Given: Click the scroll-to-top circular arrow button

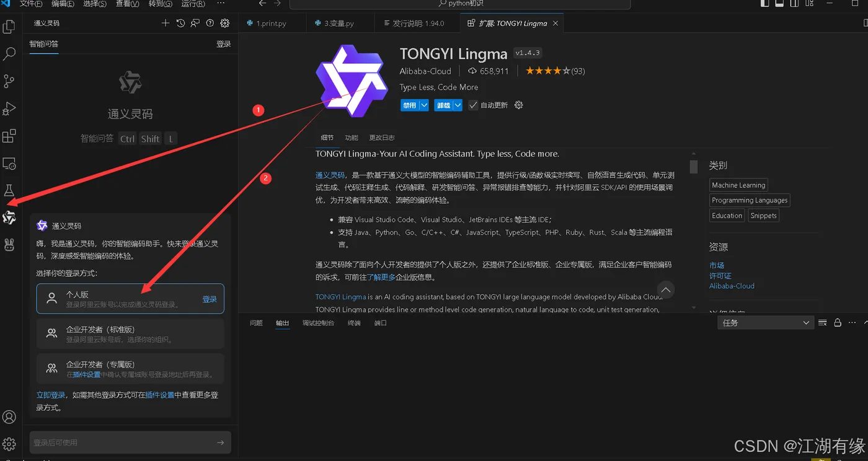Looking at the screenshot, I should [665, 290].
